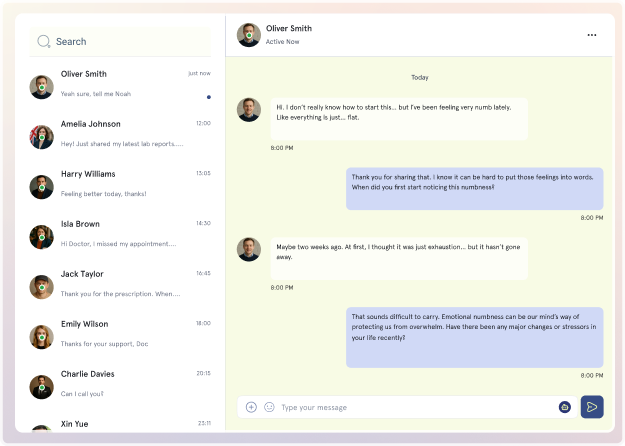Open the three-dot chat options menu
This screenshot has height=446, width=625.
(592, 35)
